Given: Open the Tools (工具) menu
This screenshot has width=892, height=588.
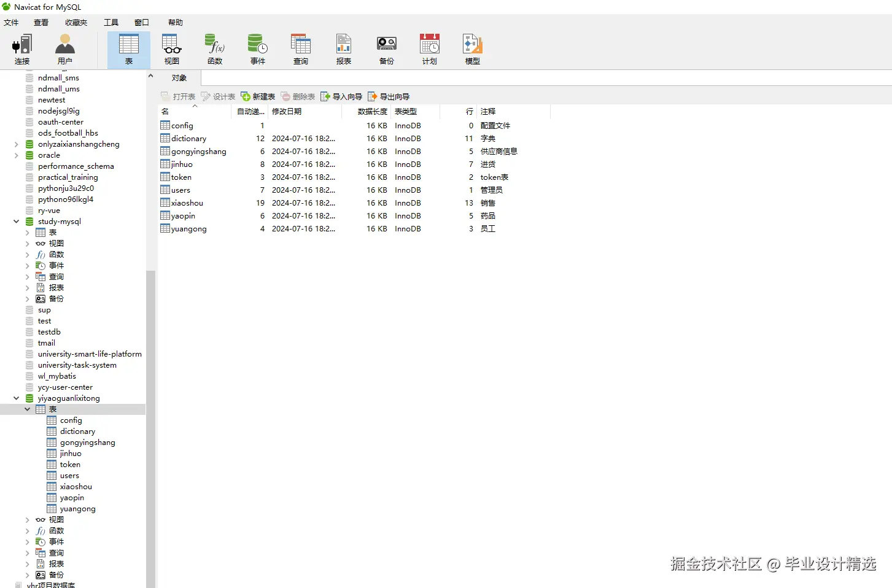Looking at the screenshot, I should point(111,22).
